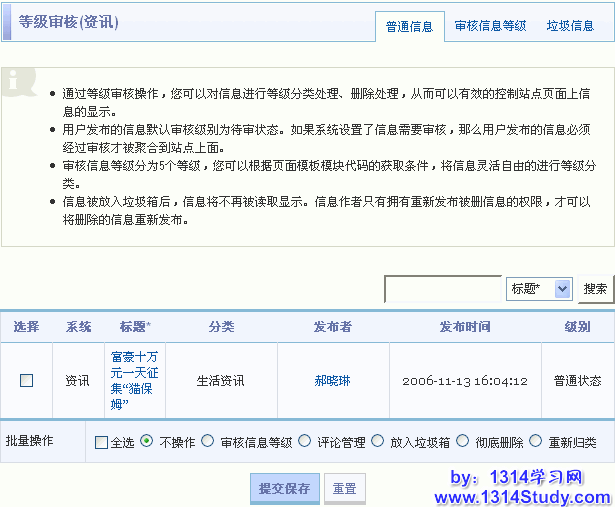Select the 彻底删除 radio option
This screenshot has width=615, height=507.
462,441
